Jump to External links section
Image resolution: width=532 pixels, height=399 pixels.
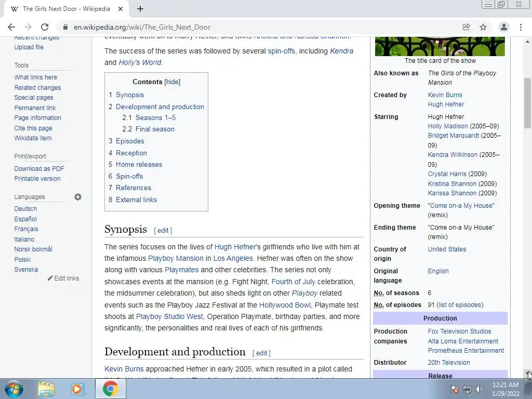pos(136,200)
